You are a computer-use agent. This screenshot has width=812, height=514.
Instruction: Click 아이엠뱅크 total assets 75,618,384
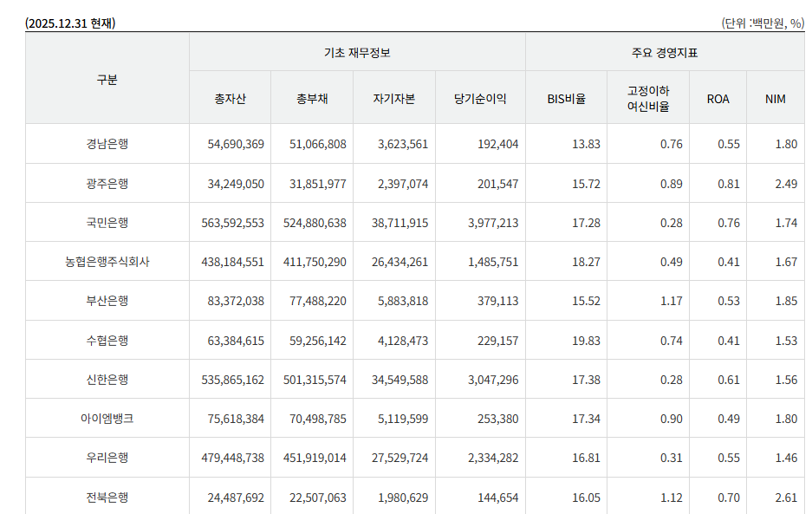pos(236,419)
